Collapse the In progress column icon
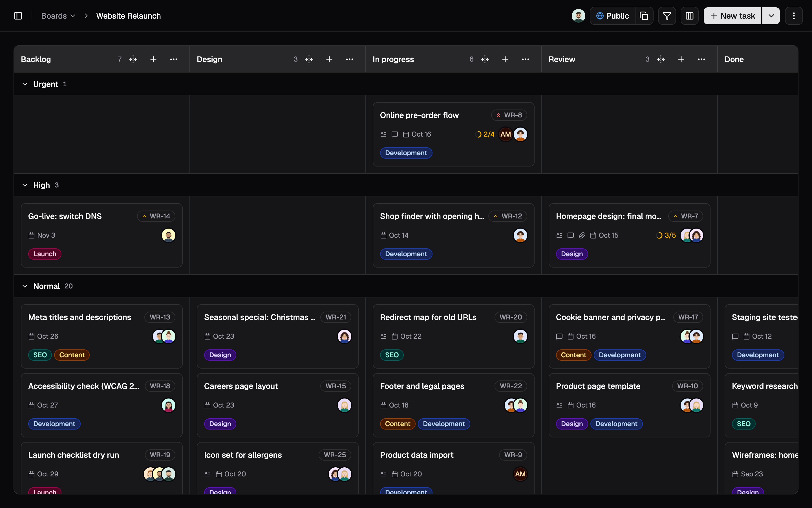 coord(485,59)
